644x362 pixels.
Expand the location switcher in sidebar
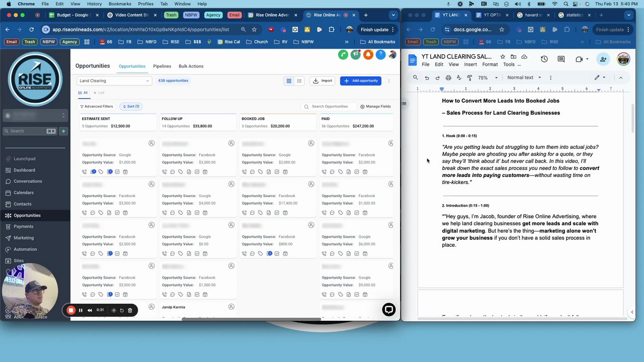(x=63, y=116)
